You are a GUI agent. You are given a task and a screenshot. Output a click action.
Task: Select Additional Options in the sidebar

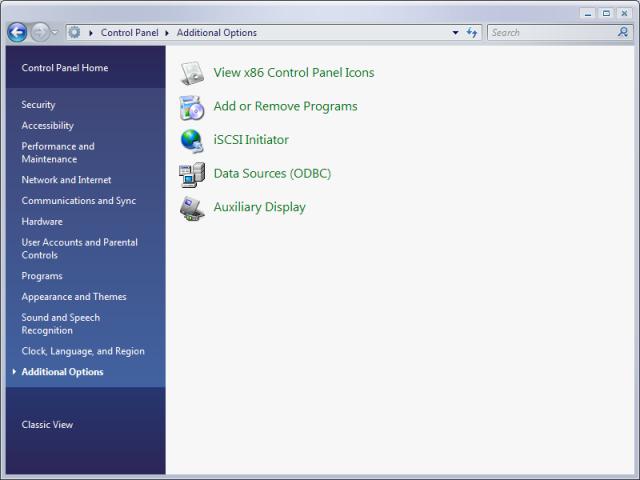pyautogui.click(x=62, y=372)
